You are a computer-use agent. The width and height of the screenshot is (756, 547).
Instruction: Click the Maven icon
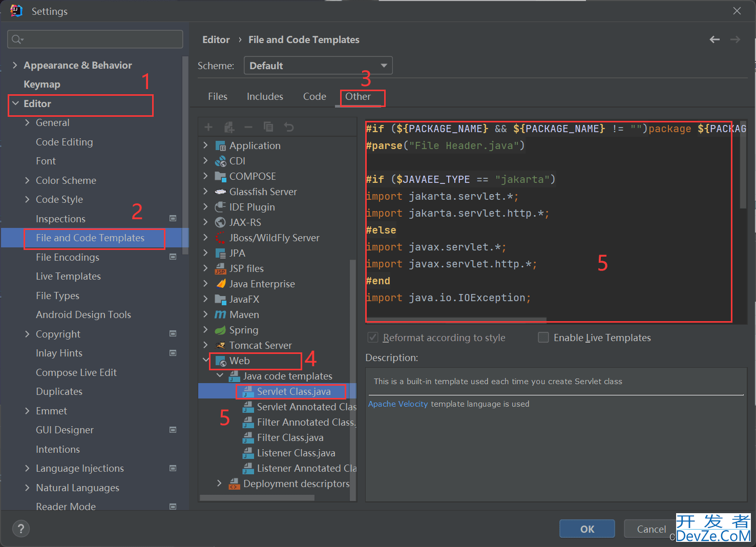220,315
